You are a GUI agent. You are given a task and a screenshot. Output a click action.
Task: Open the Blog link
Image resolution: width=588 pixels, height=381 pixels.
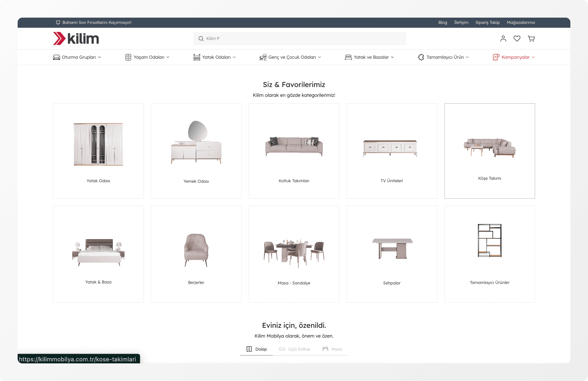tap(443, 23)
